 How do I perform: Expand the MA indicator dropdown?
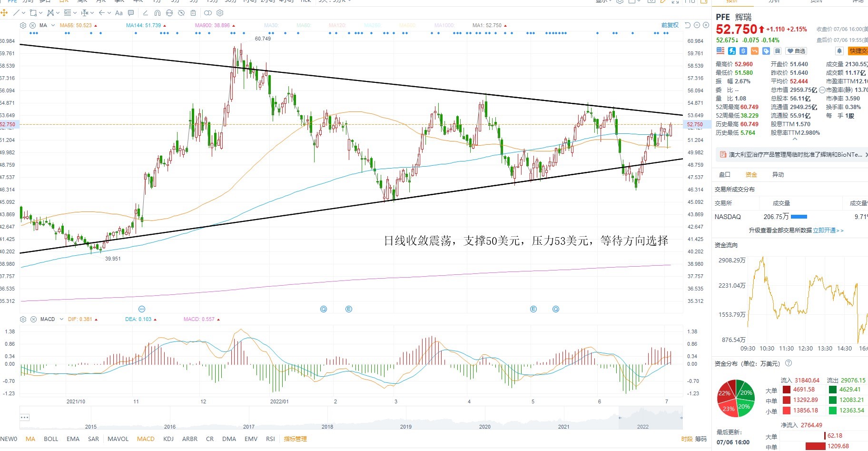coord(53,25)
